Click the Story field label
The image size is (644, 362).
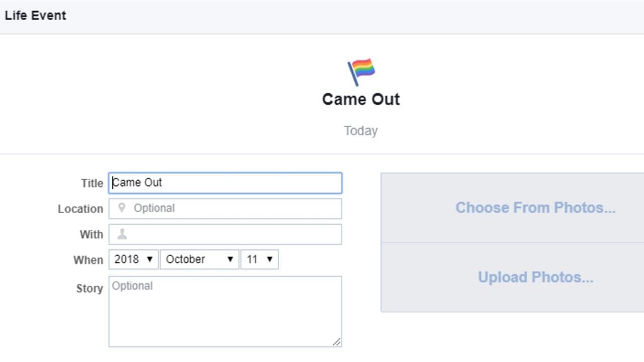pos(89,289)
